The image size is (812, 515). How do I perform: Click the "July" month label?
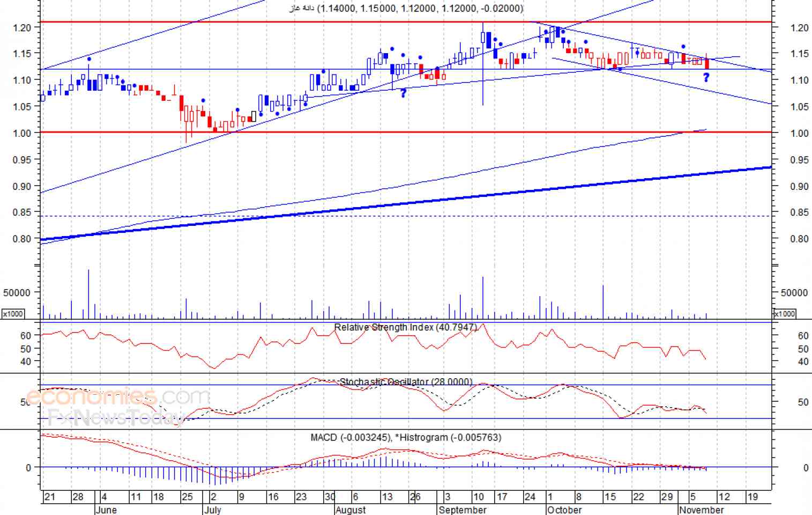212,510
